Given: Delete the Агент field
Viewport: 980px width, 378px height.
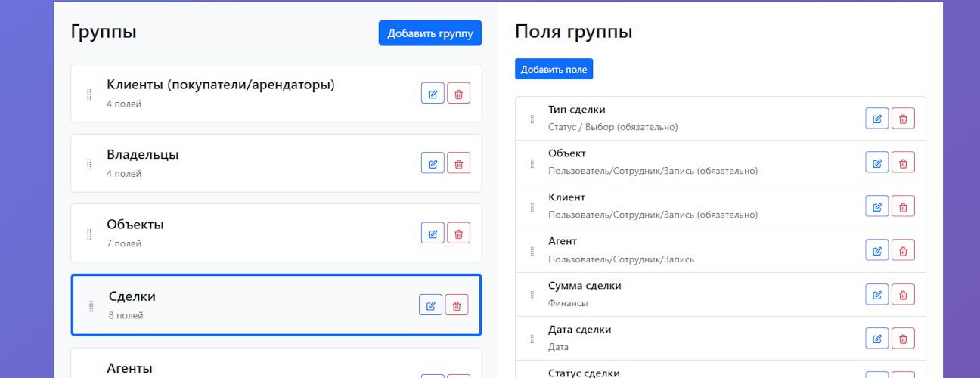Looking at the screenshot, I should [903, 250].
